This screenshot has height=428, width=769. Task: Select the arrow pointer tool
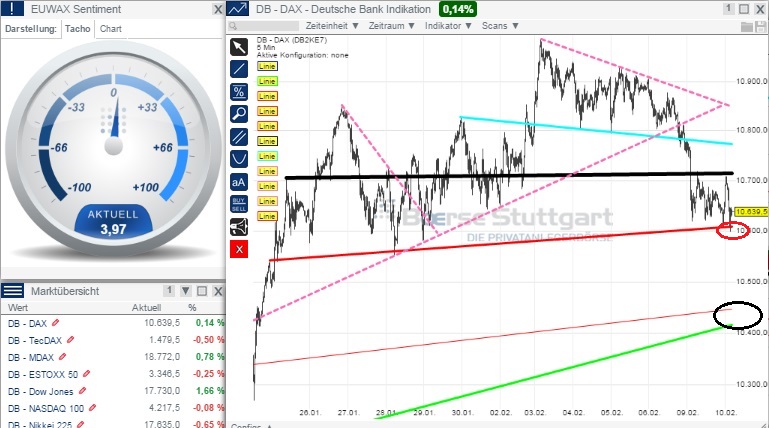coord(239,48)
